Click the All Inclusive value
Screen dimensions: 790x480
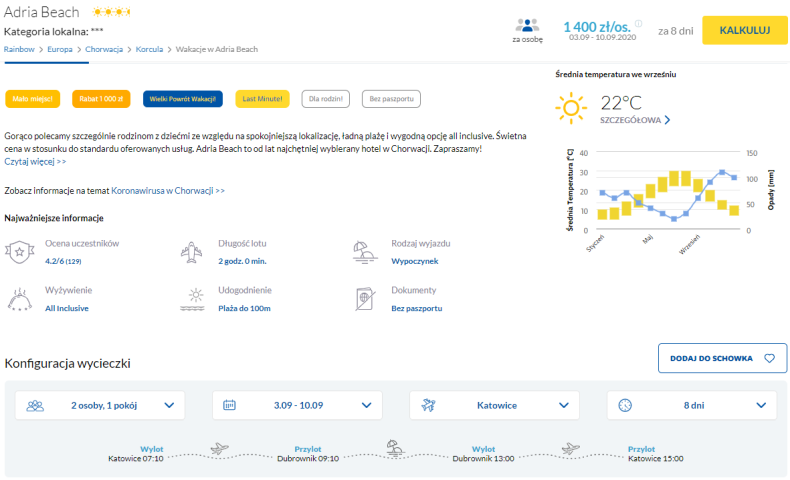(x=67, y=308)
